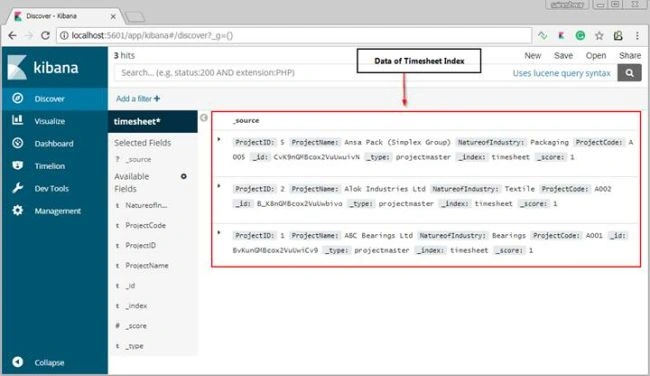Click the Kibana extension icon in toolbar
The height and width of the screenshot is (376, 650).
click(x=561, y=36)
